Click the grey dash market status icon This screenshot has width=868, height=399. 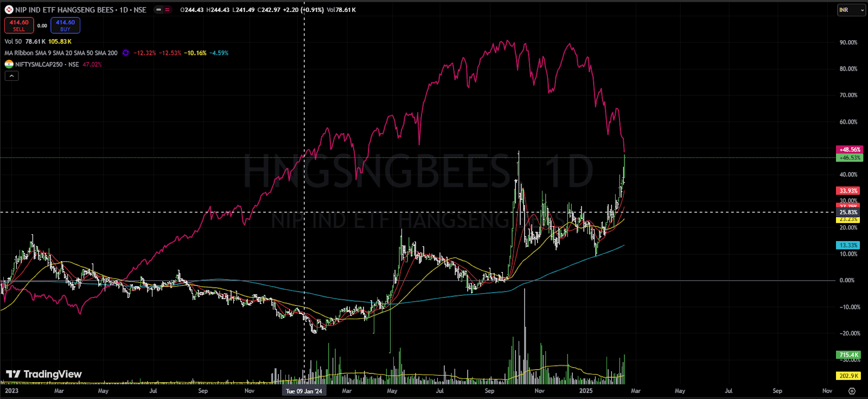(158, 10)
